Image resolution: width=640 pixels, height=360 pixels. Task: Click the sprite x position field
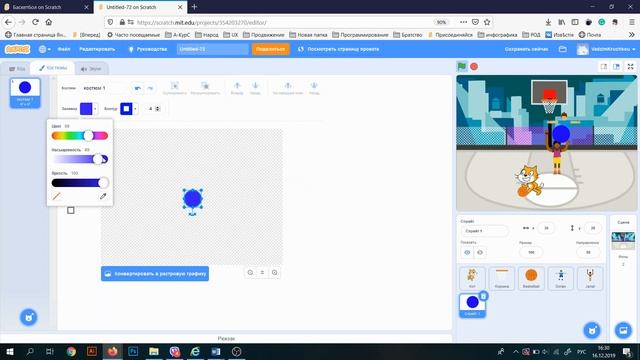546,228
